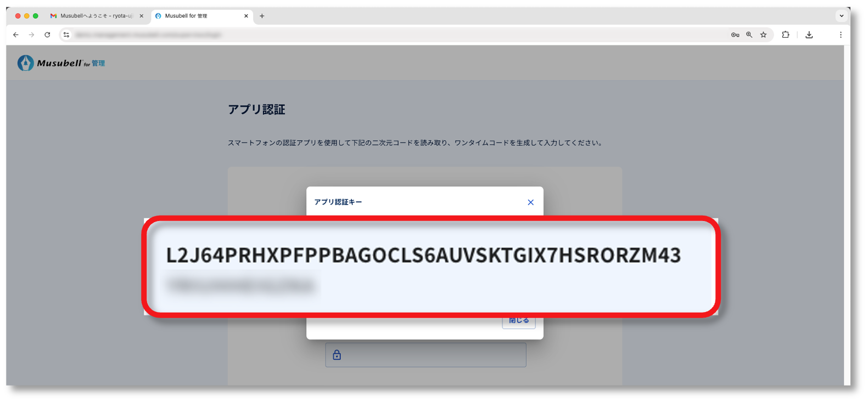Viewport: 868px width, 402px height.
Task: Open the password key manager icon
Action: pyautogui.click(x=735, y=35)
